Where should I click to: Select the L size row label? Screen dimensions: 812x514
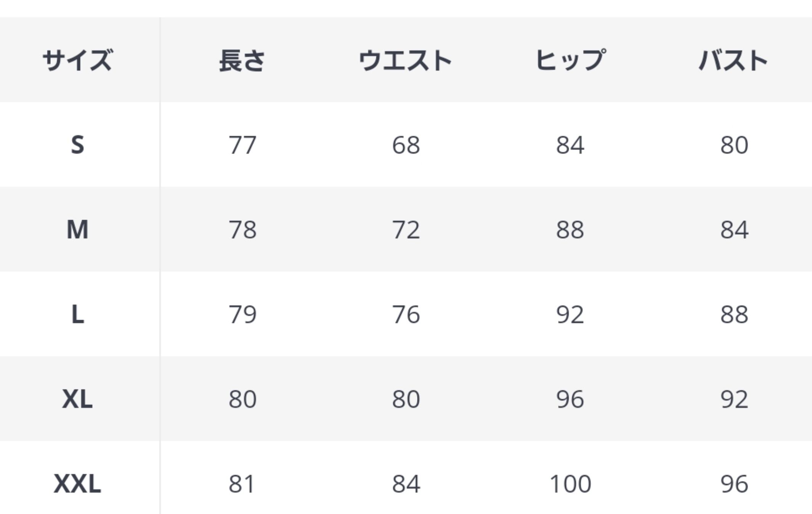coord(77,315)
